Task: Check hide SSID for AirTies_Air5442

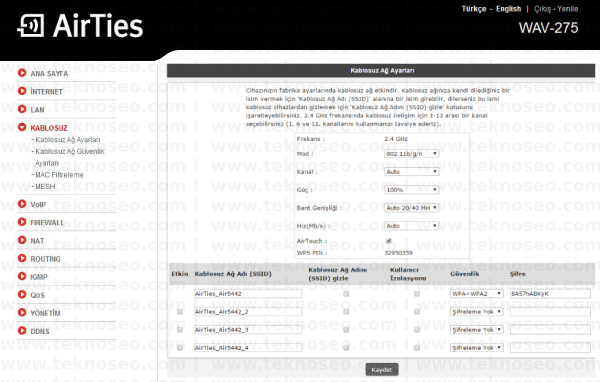Action: tap(346, 294)
